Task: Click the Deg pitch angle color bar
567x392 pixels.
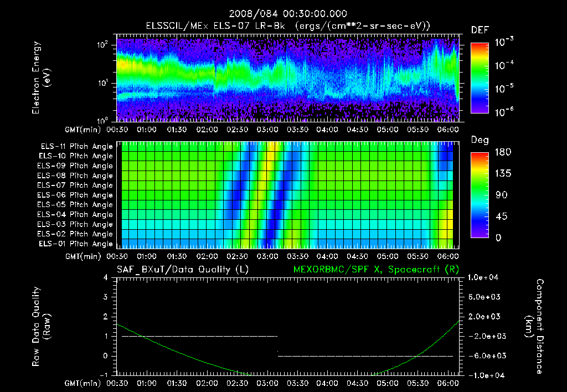Action: pyautogui.click(x=480, y=195)
